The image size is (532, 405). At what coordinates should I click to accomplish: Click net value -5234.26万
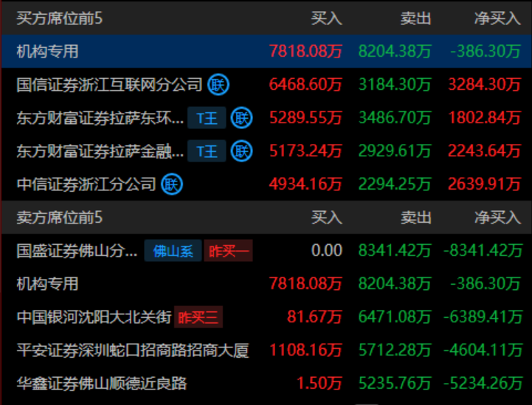click(483, 384)
